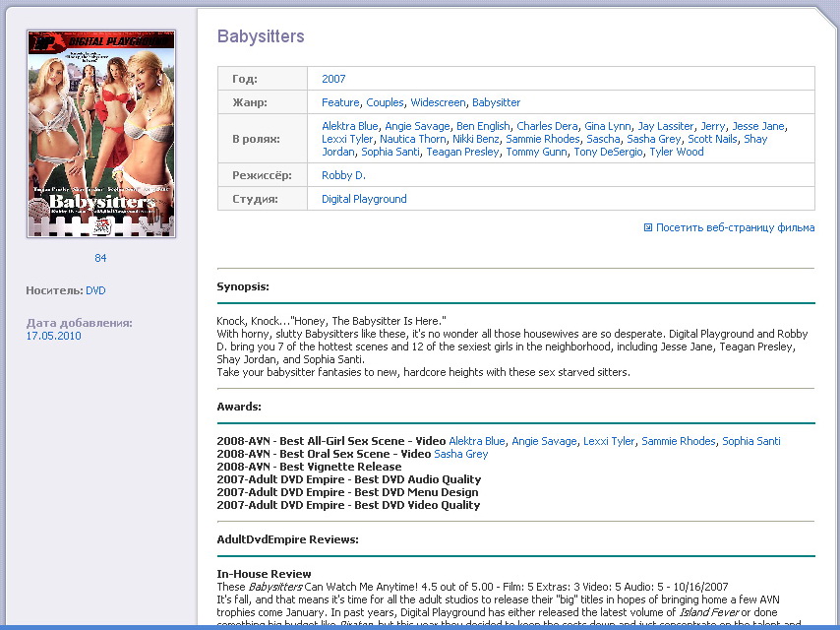Open the Scott Nails cast link

click(712, 139)
